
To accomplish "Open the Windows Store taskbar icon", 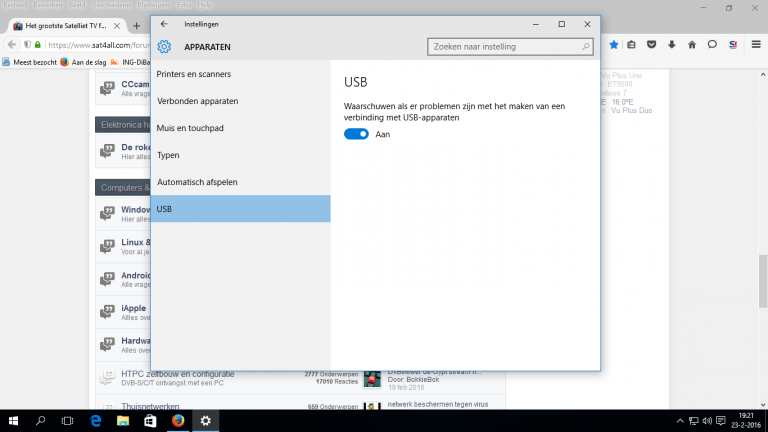I will 150,421.
